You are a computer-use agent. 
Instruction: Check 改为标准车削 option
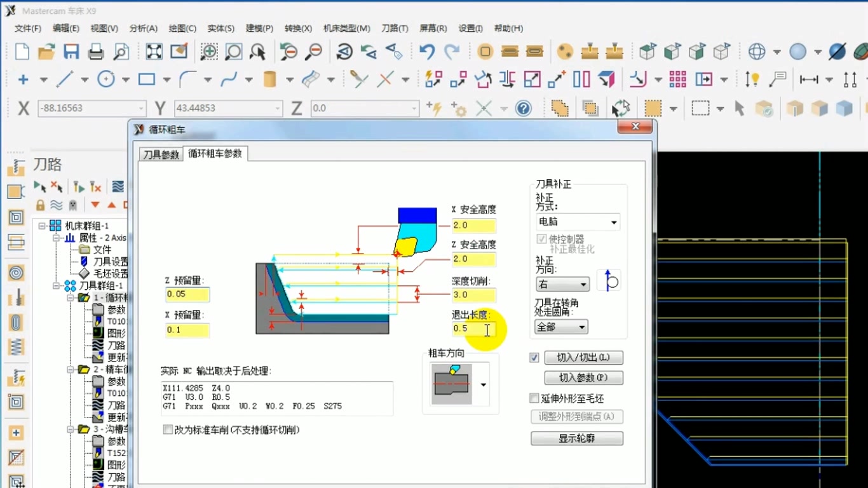pyautogui.click(x=168, y=430)
